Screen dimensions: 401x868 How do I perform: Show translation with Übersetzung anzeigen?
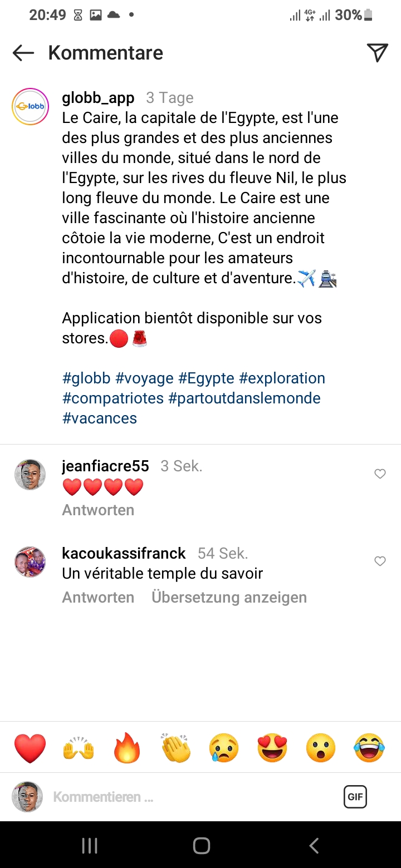229,598
